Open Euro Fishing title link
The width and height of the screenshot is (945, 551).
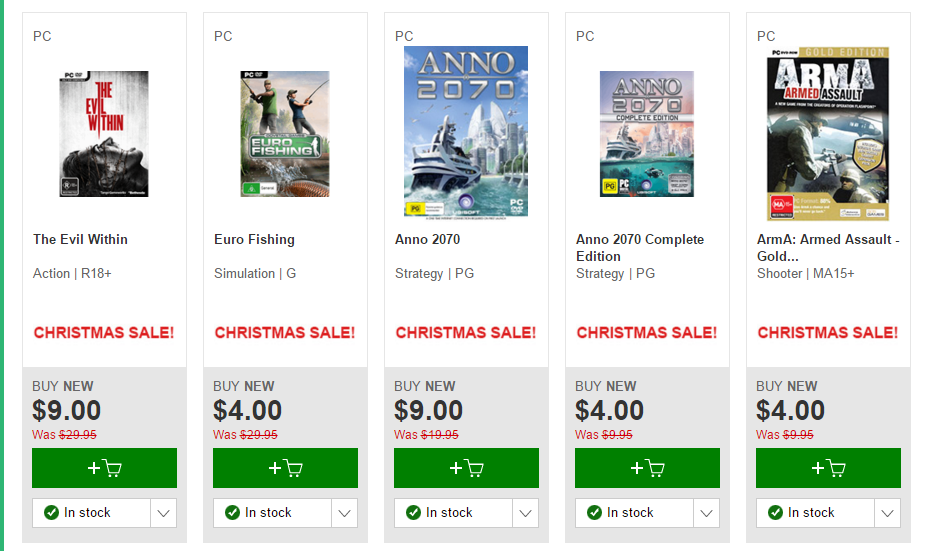coord(254,239)
